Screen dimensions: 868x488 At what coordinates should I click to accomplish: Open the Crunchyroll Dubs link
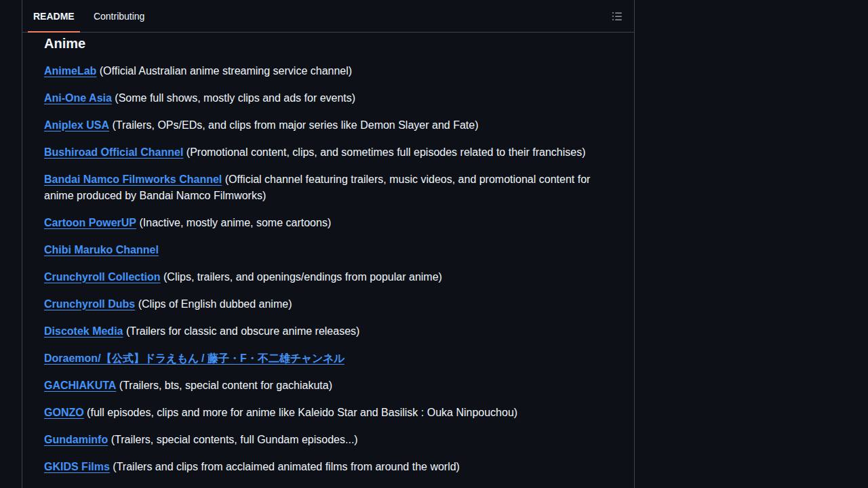click(x=90, y=304)
